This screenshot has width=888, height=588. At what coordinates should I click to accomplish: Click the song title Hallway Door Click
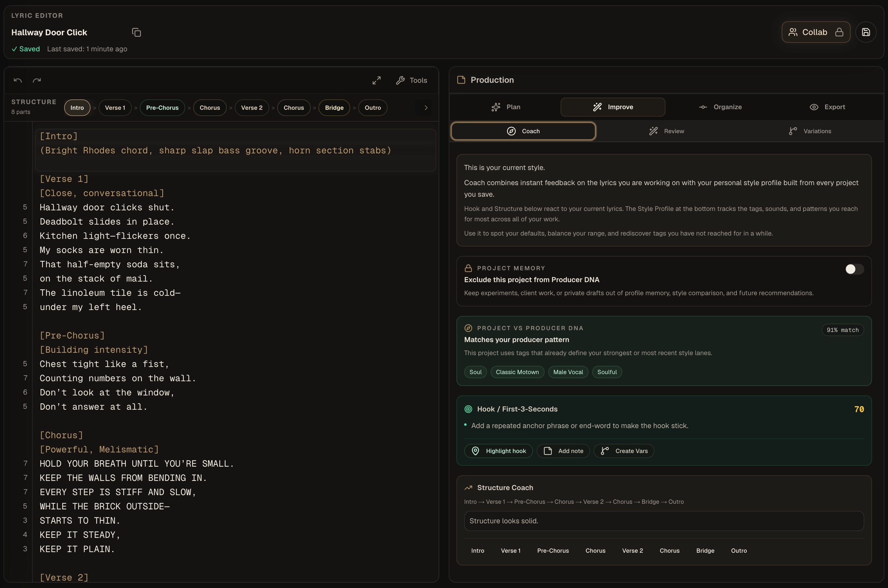49,33
